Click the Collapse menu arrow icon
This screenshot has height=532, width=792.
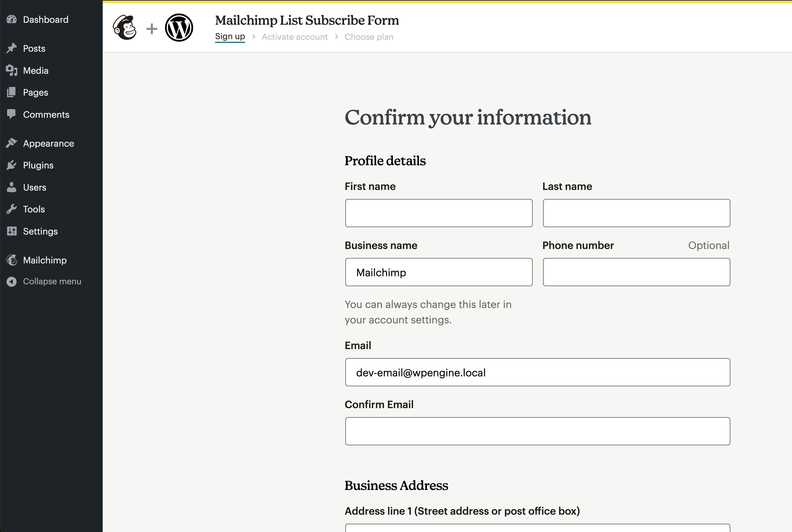point(12,282)
